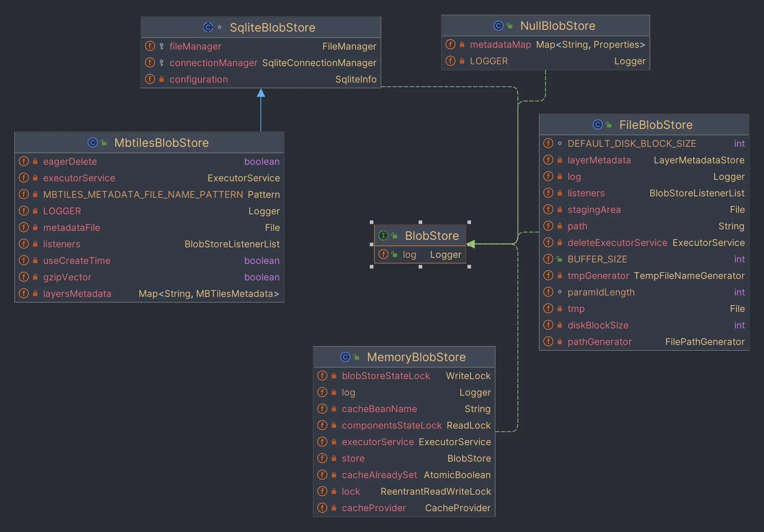This screenshot has height=532, width=764.
Task: Select the NullBlobStore class title
Action: coord(558,25)
